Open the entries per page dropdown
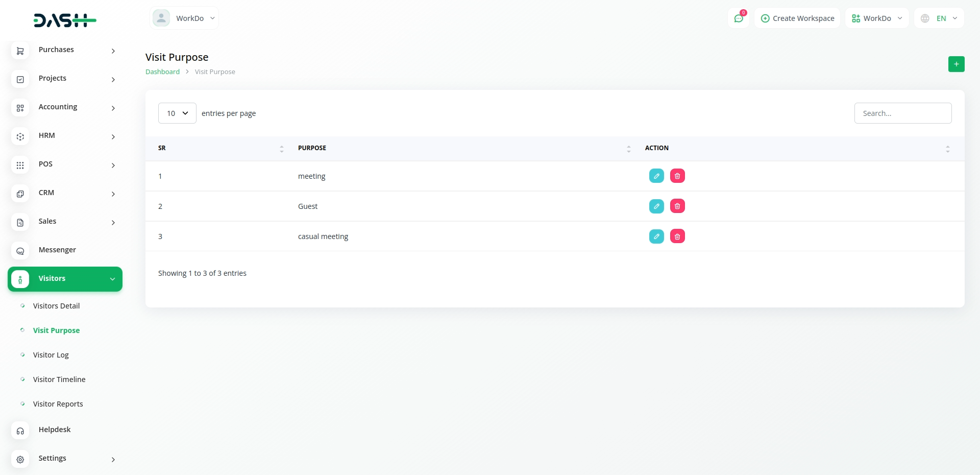980x475 pixels. pyautogui.click(x=177, y=113)
